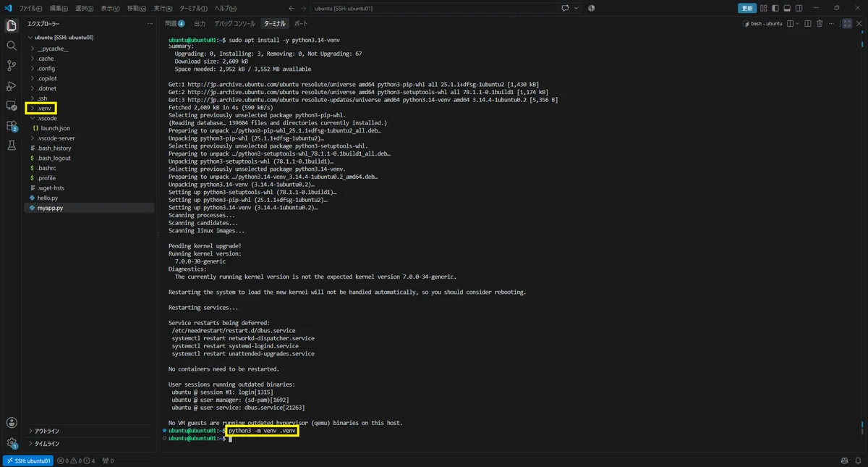The image size is (868, 467).
Task: Click the SSH: ubuntu01 remote indicator
Action: (27, 460)
